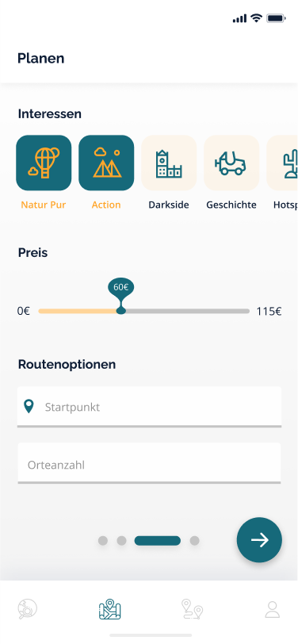The image size is (298, 644).
Task: Click the Startpunkt input field
Action: point(150,407)
